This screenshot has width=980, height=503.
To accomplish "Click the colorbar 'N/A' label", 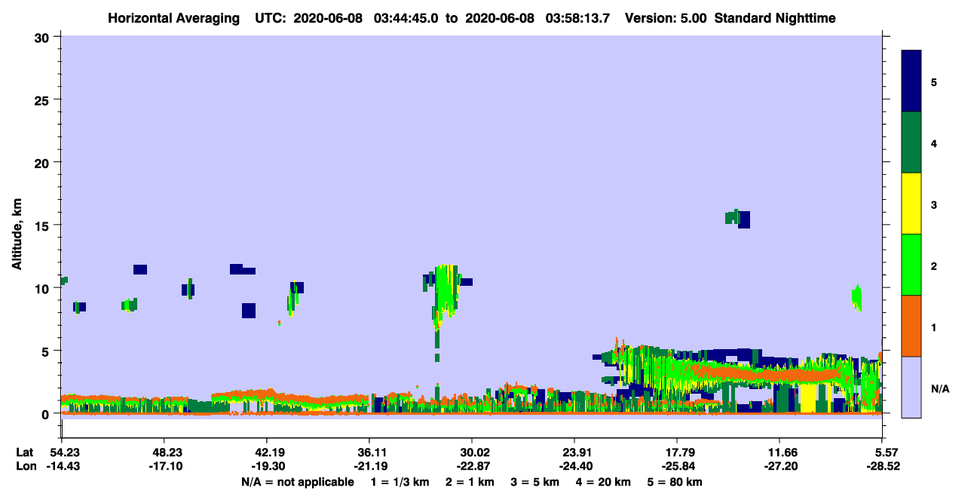I will 940,389.
